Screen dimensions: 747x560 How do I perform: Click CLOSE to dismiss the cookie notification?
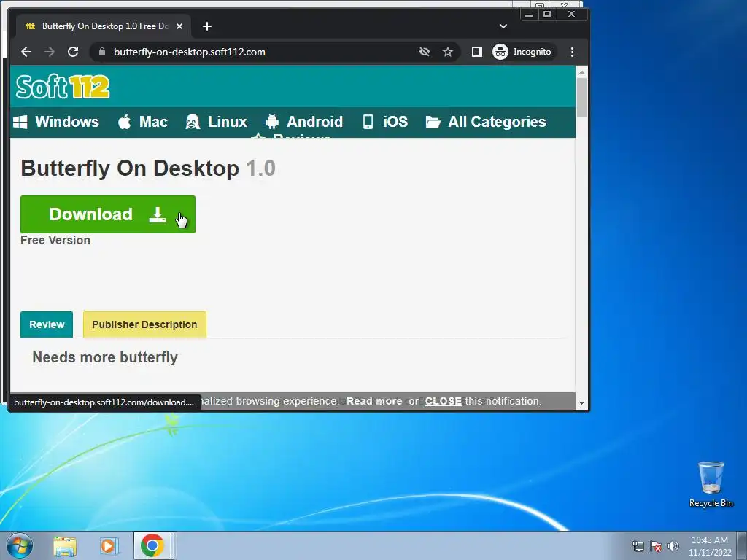[443, 401]
